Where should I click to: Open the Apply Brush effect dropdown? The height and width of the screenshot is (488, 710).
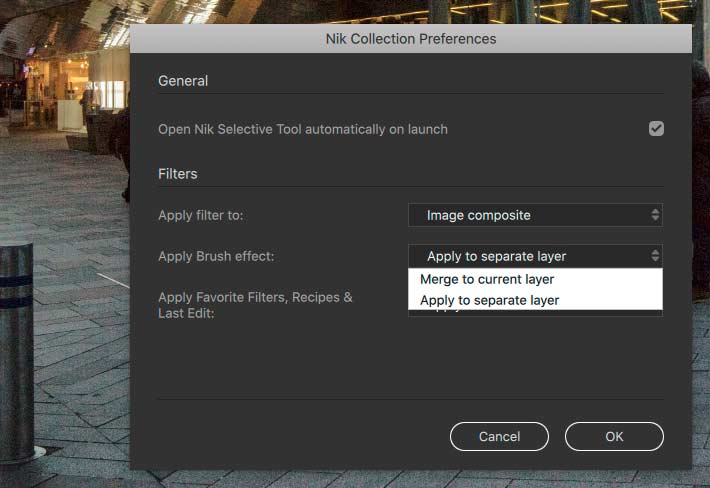click(x=535, y=256)
